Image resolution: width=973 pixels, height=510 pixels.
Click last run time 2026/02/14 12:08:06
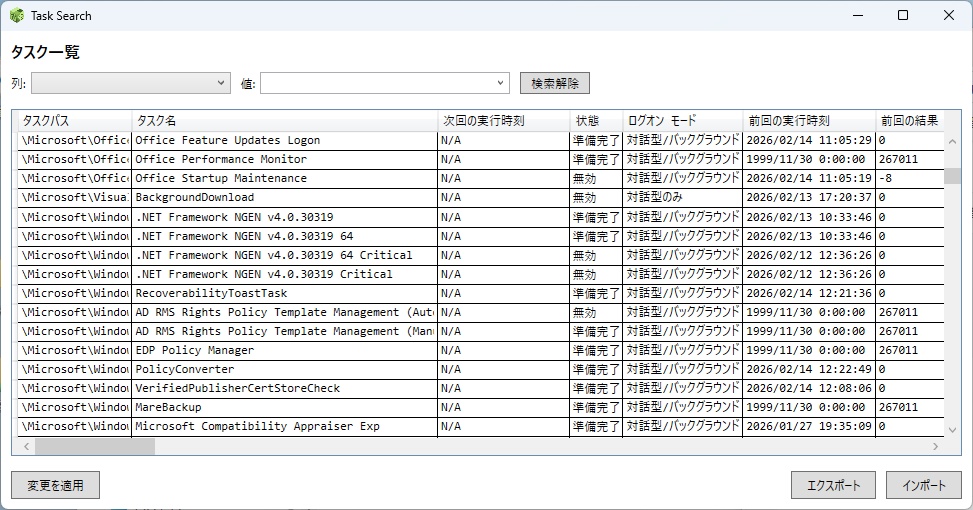pyautogui.click(x=809, y=388)
